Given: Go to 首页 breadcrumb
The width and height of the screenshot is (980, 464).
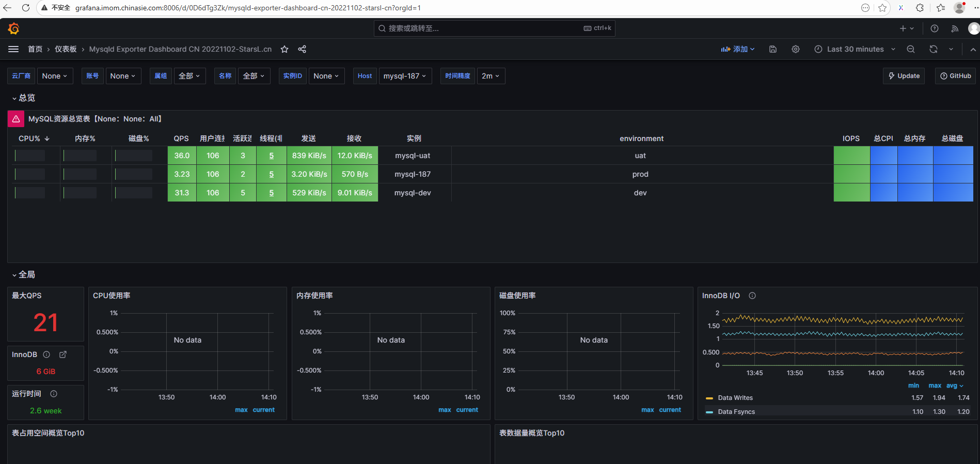Looking at the screenshot, I should pos(35,49).
